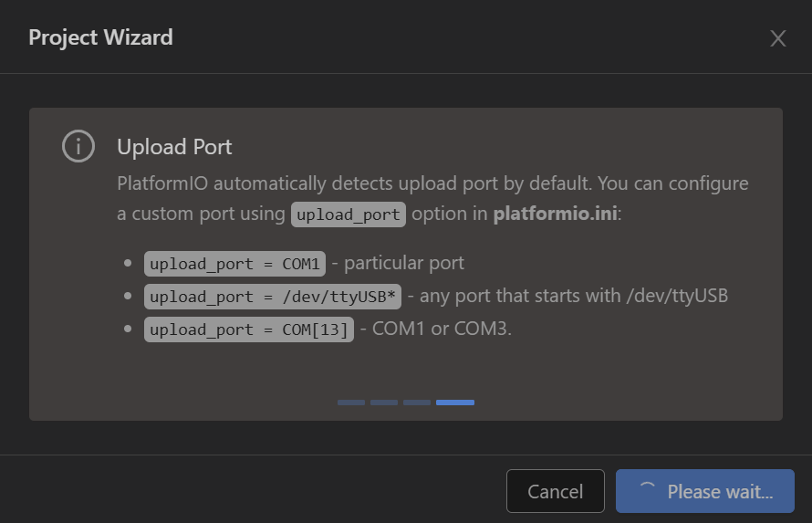This screenshot has height=523, width=812.
Task: Go to the third carousel slide indicator
Action: 417,403
